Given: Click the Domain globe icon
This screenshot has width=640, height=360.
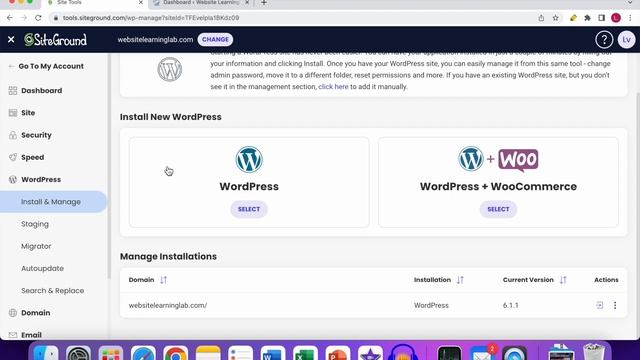Looking at the screenshot, I should pyautogui.click(x=13, y=313).
